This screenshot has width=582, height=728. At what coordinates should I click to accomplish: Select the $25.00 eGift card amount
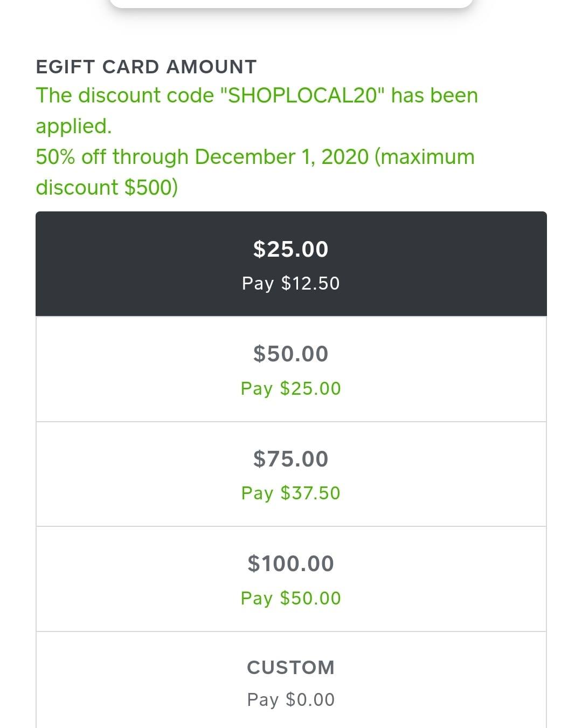tap(291, 264)
